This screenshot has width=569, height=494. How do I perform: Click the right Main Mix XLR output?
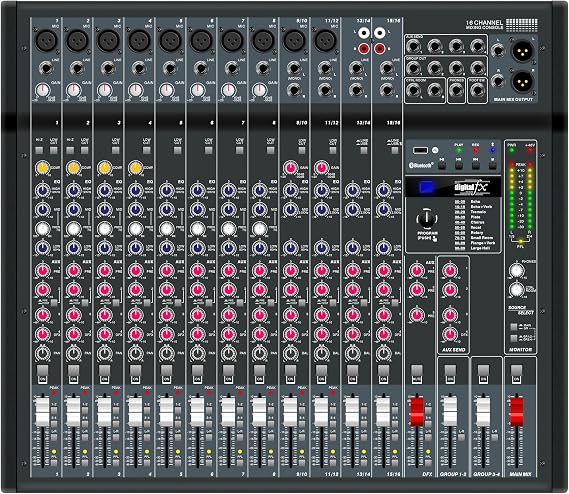pyautogui.click(x=522, y=81)
